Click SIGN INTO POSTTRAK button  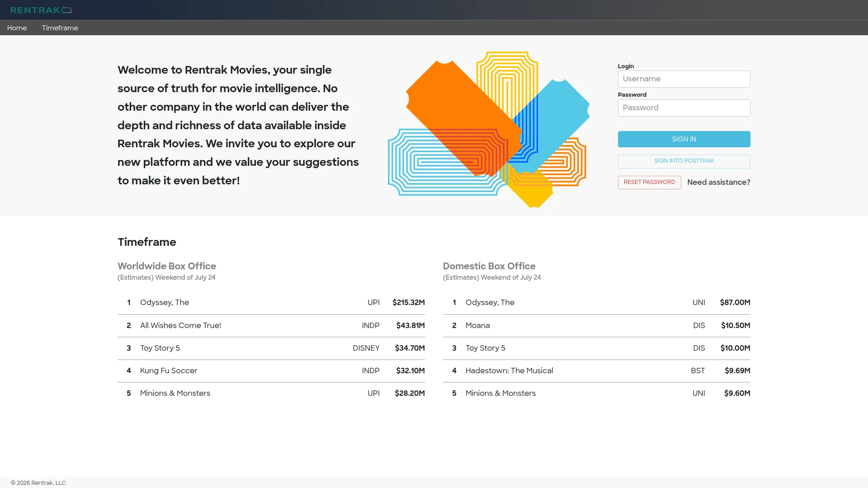click(684, 161)
